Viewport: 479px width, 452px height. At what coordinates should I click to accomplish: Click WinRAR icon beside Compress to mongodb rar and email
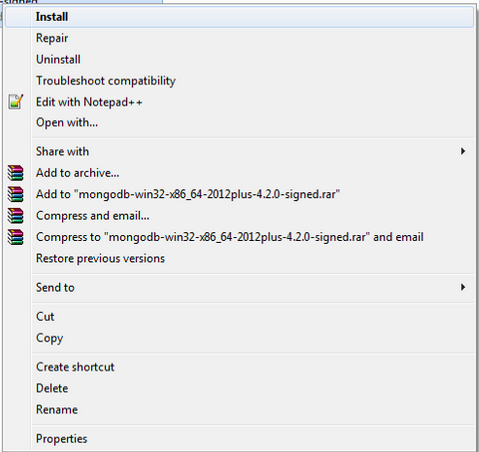click(16, 237)
